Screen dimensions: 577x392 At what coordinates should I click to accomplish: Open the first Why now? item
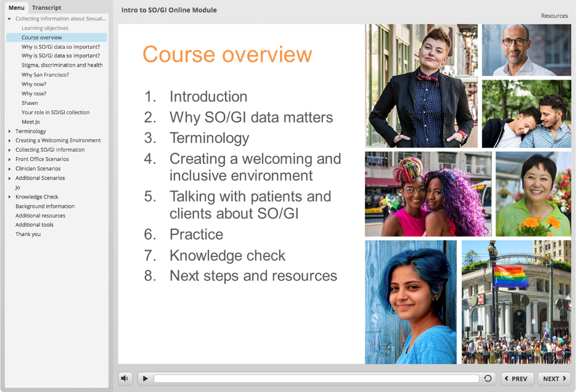click(x=34, y=84)
